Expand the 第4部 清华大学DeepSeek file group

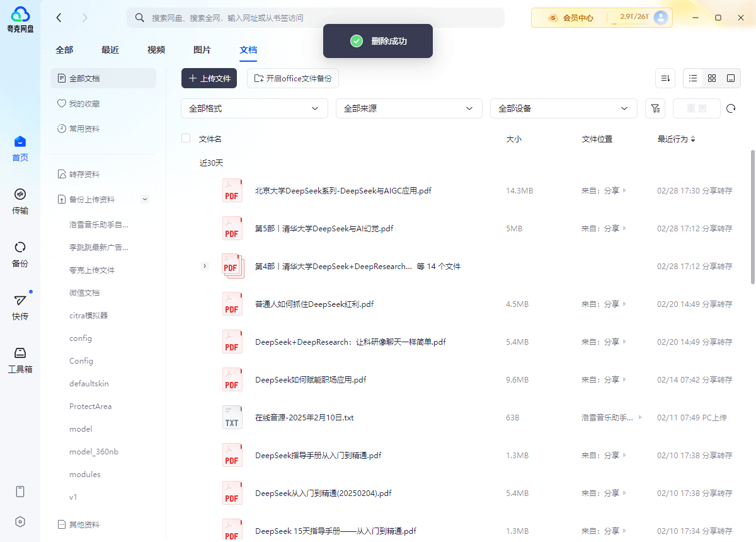pos(205,266)
